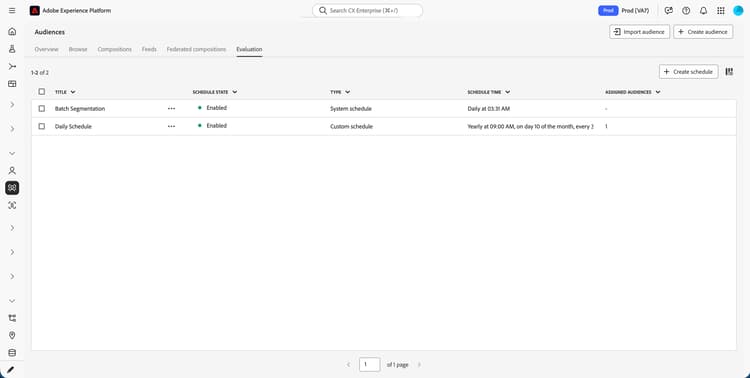750x378 pixels.
Task: Open the Schedule State column dropdown
Action: tap(234, 92)
